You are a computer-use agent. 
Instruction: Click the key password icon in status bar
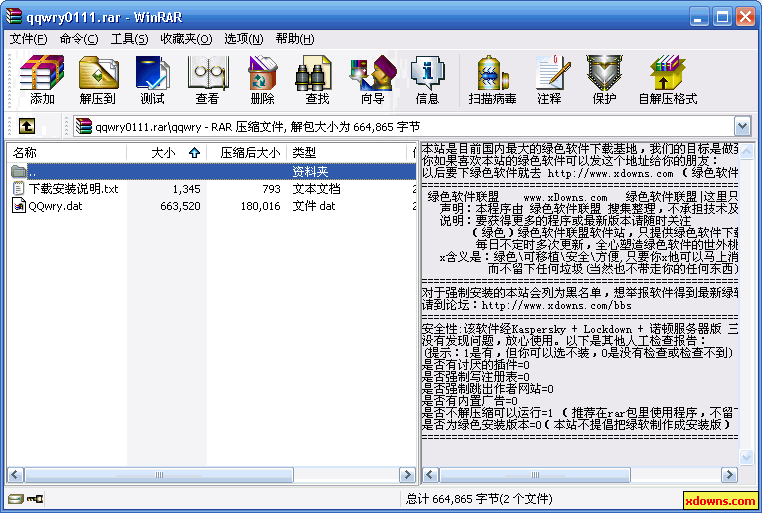35,499
